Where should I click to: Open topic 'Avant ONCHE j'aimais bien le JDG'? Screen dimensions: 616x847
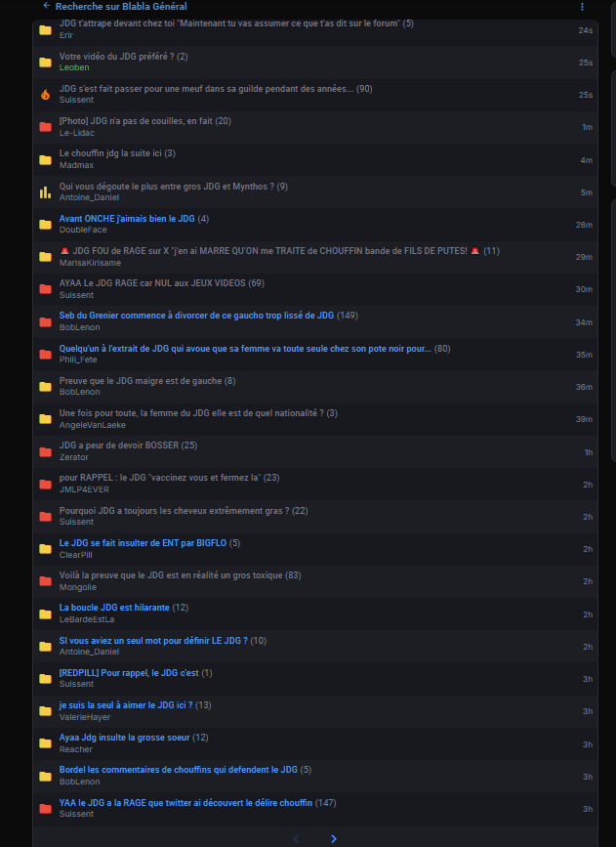point(127,219)
